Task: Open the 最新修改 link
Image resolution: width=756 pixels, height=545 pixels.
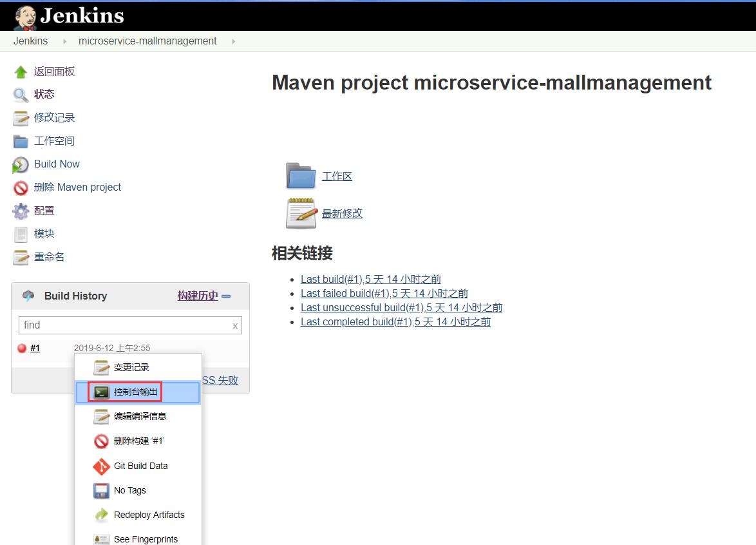Action: point(343,213)
